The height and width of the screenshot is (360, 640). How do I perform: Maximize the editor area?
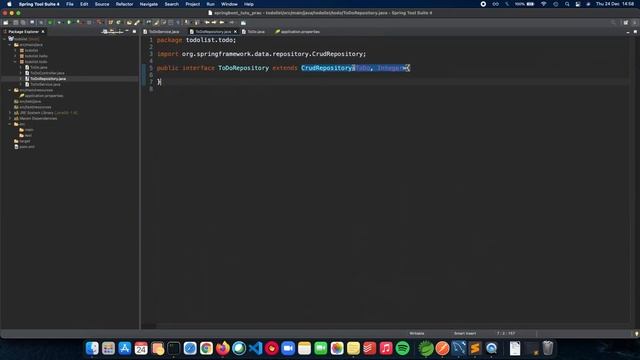635,31
